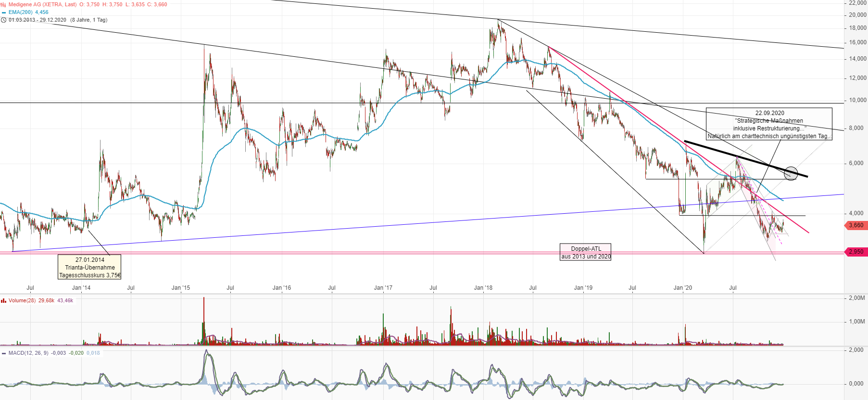Screen dimensions: 868x400
Task: Open the date range 01.03.2013 - 29.12.2020
Action: (38, 20)
